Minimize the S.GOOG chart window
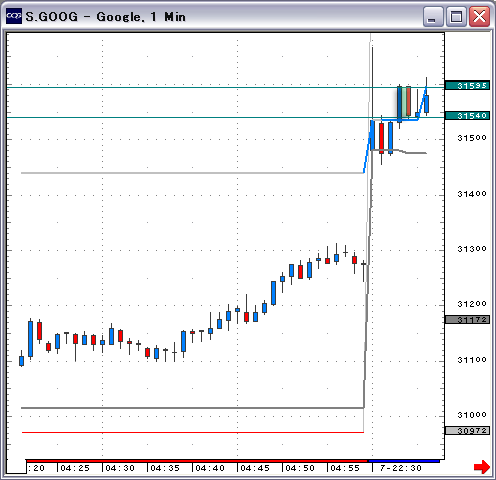Screen dimensions: 496x480 click(433, 16)
